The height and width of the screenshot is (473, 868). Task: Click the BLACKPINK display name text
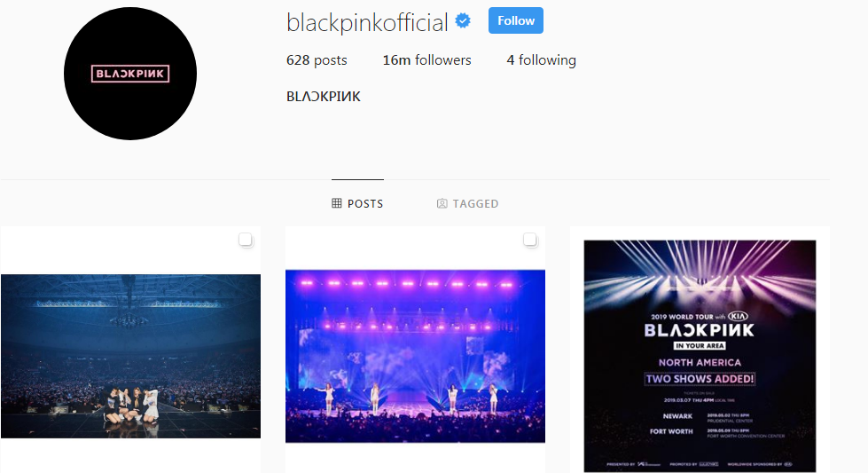click(324, 97)
